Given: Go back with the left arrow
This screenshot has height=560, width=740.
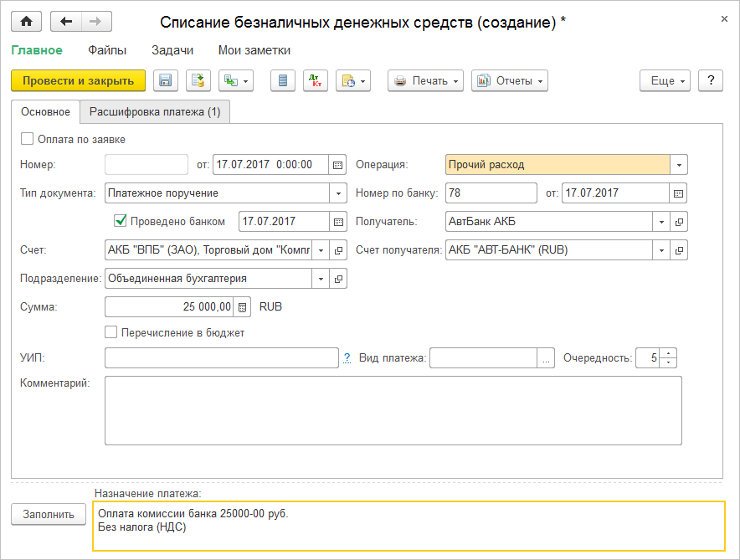Looking at the screenshot, I should point(66,22).
